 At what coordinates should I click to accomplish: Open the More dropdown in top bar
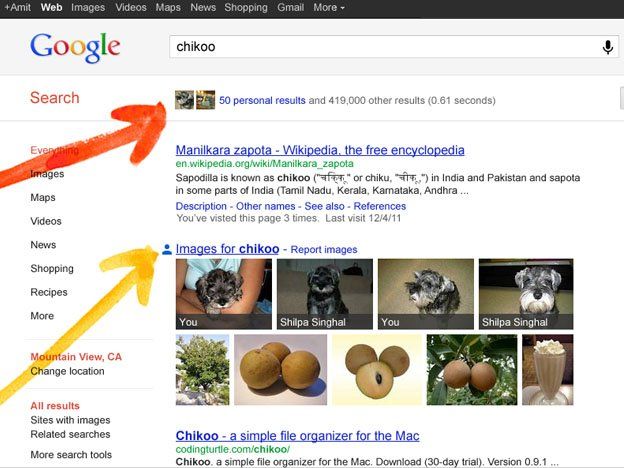(x=329, y=7)
